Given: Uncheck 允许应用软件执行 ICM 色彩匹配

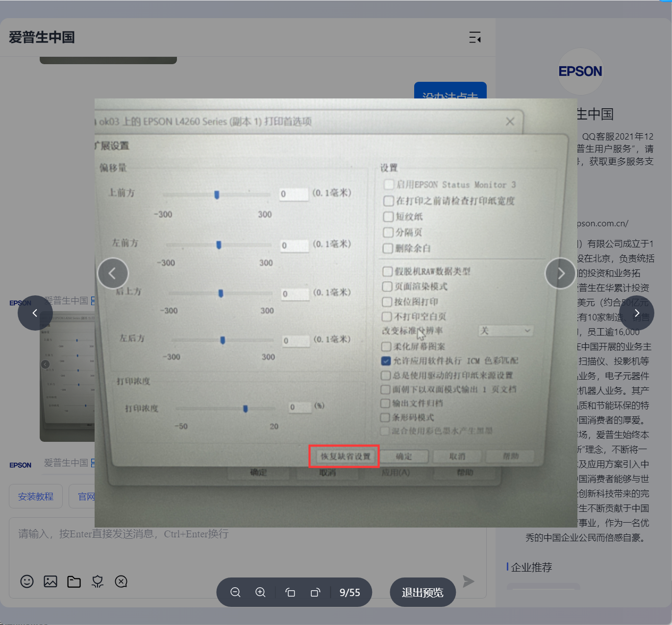Looking at the screenshot, I should coord(386,361).
